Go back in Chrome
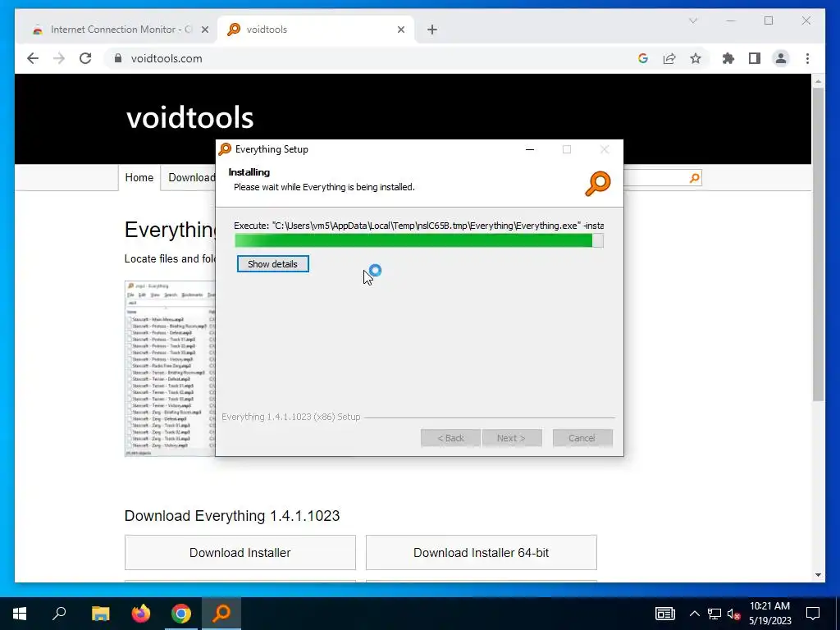This screenshot has height=630, width=840. coord(33,58)
